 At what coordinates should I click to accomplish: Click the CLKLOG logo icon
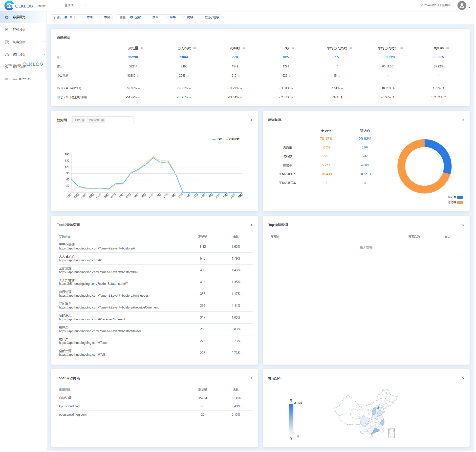click(9, 5)
